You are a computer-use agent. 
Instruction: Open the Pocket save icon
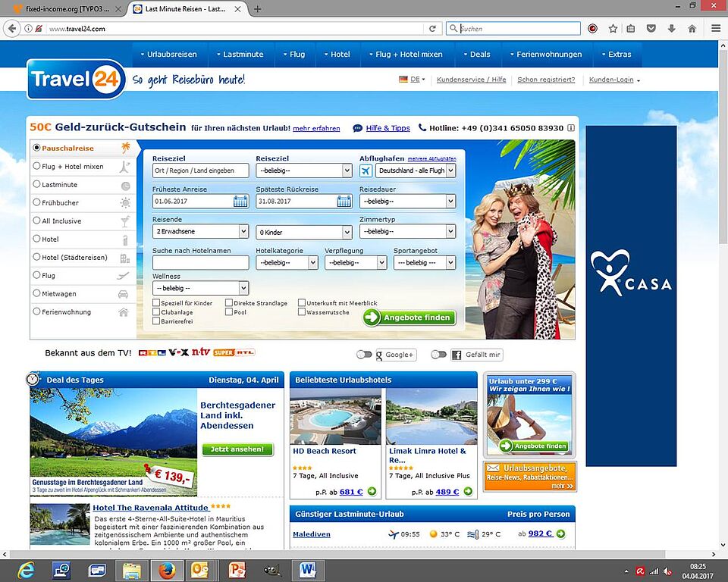tap(651, 29)
